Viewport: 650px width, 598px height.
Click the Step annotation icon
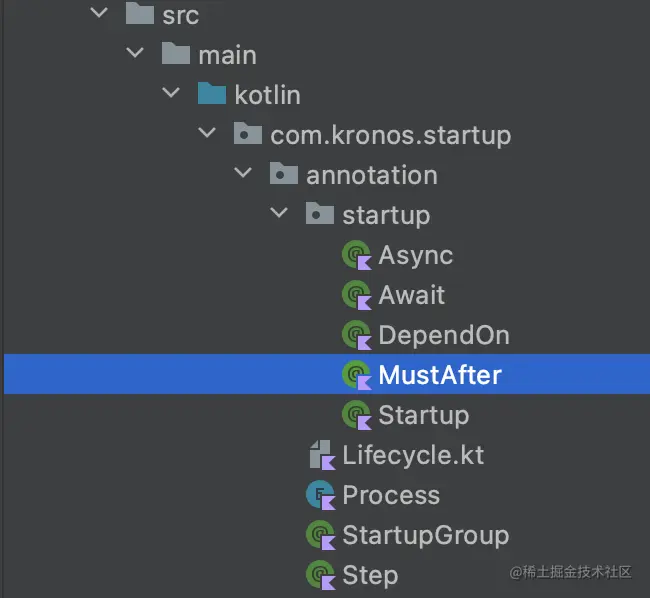point(320,575)
